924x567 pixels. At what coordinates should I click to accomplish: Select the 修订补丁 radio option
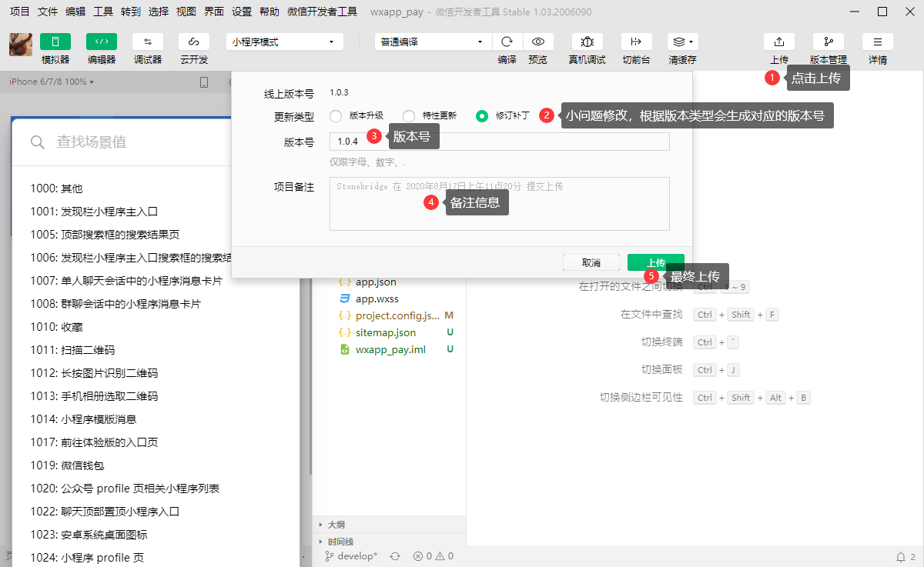pyautogui.click(x=482, y=116)
